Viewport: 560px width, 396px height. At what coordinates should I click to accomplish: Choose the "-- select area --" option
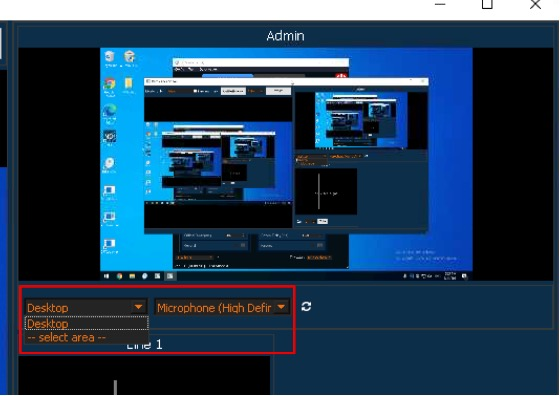86,337
